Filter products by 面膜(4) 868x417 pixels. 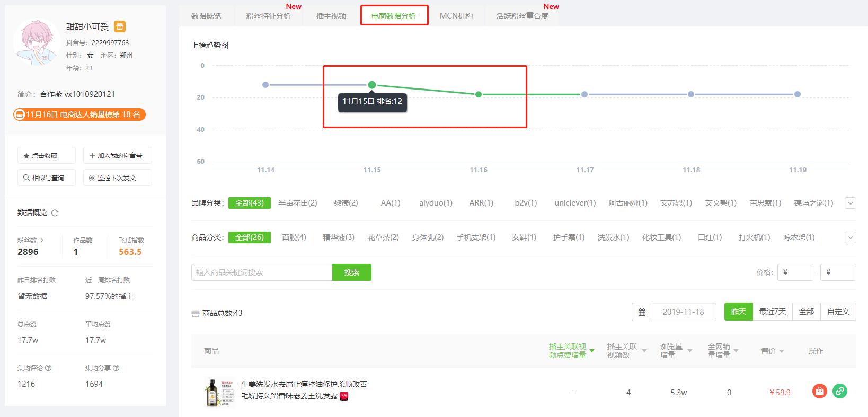[x=294, y=237]
